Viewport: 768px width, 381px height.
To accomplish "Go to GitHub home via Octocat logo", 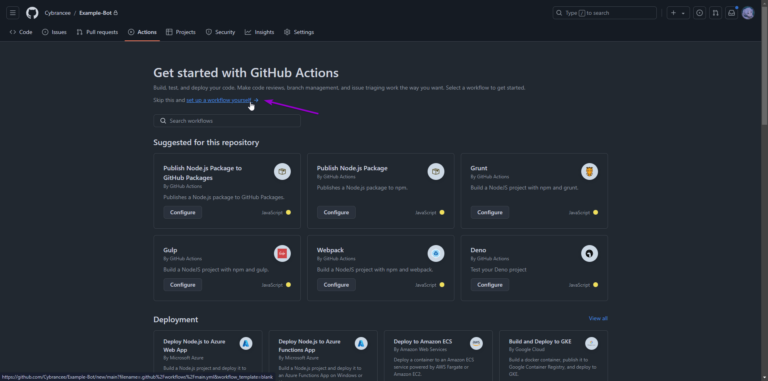I will [x=32, y=13].
